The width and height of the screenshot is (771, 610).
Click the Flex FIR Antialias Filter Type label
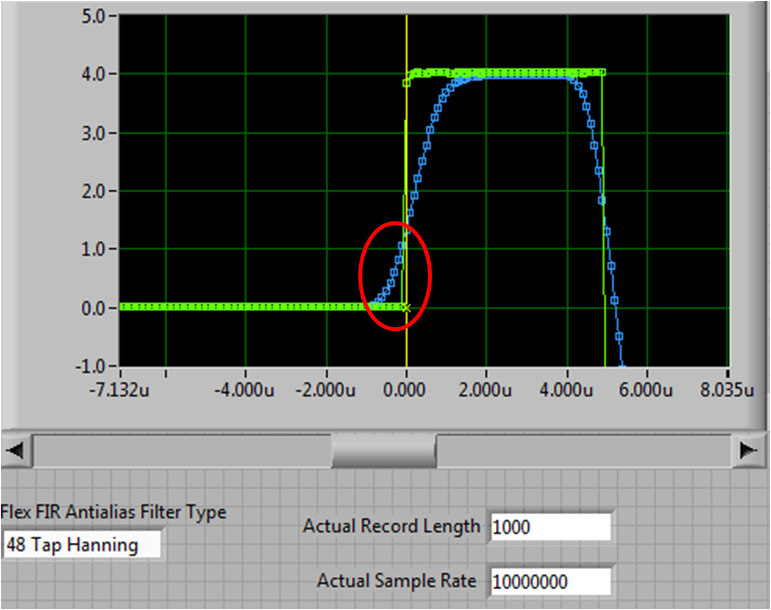coord(114,512)
